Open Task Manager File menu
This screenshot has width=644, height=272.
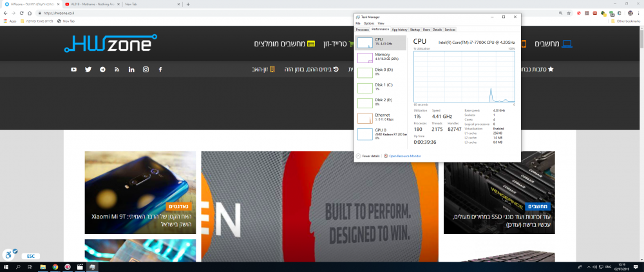coord(358,23)
